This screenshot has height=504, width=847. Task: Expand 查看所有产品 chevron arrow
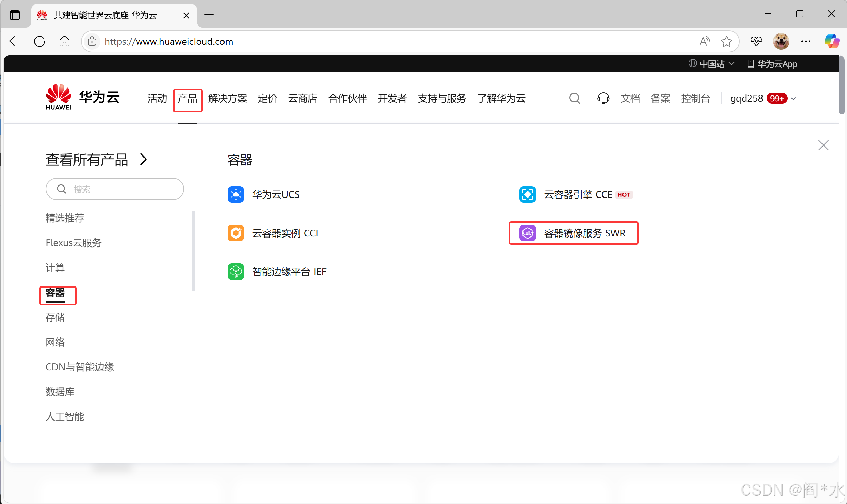(x=144, y=160)
